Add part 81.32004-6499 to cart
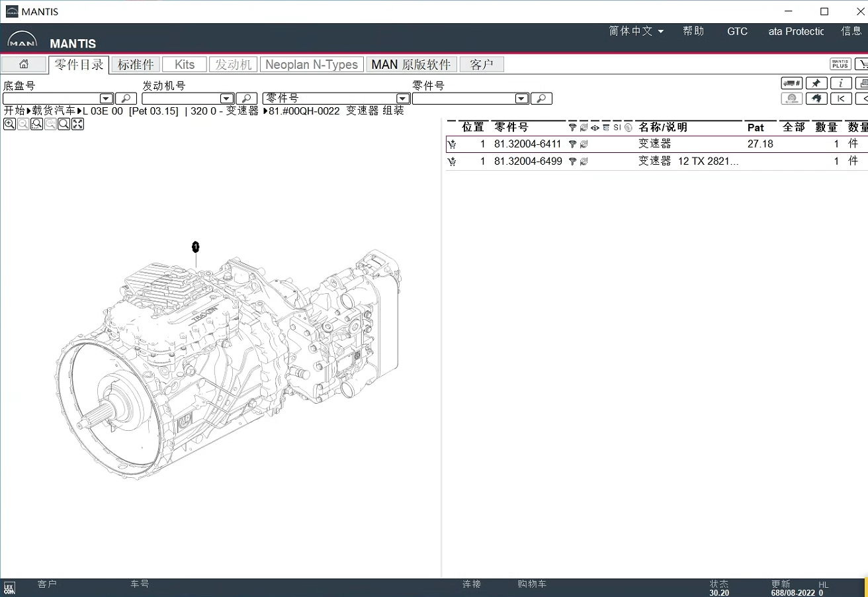 [452, 161]
